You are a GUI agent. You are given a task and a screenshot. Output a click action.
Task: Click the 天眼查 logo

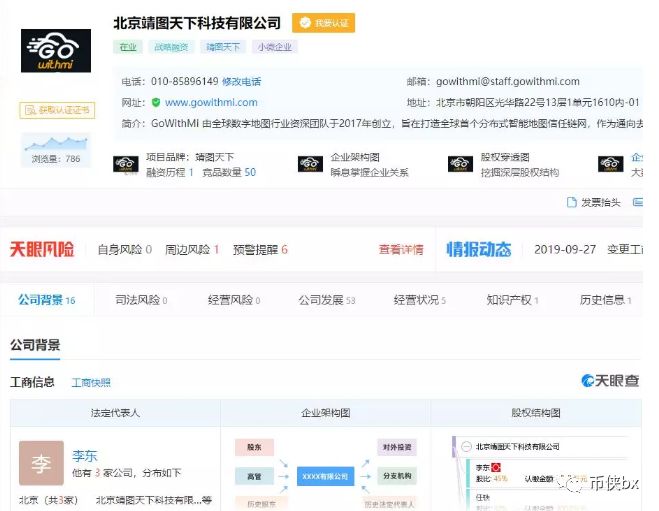(610, 381)
